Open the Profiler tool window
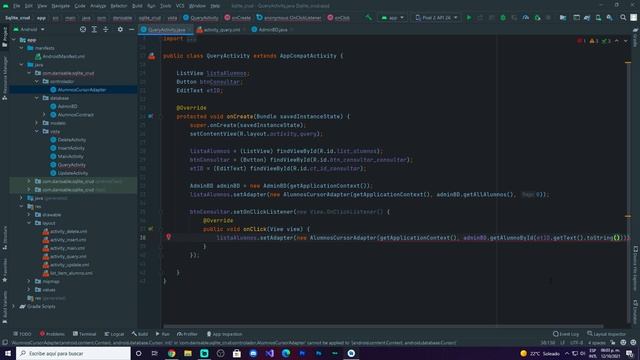 [187, 334]
